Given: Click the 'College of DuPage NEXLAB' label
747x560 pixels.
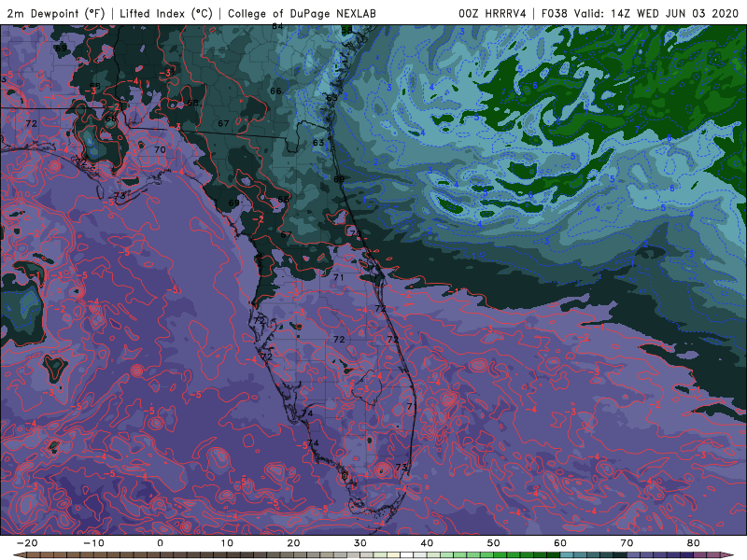Looking at the screenshot, I should [x=302, y=13].
